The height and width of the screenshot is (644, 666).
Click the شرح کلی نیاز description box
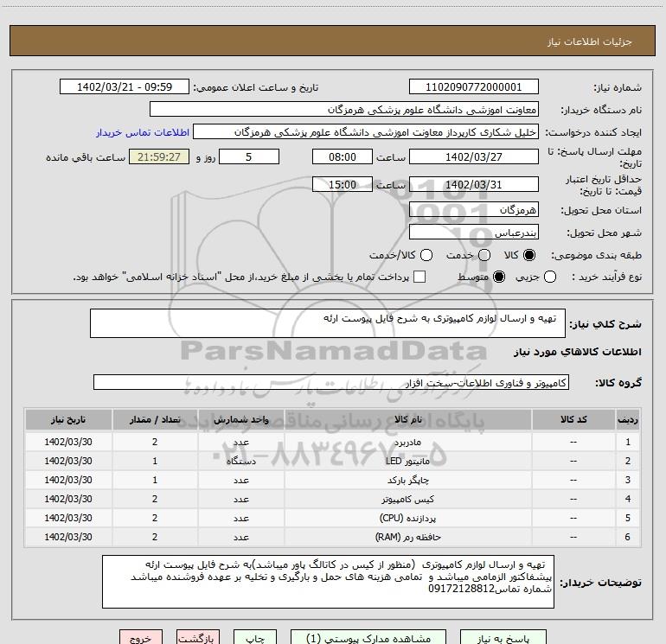pos(328,323)
